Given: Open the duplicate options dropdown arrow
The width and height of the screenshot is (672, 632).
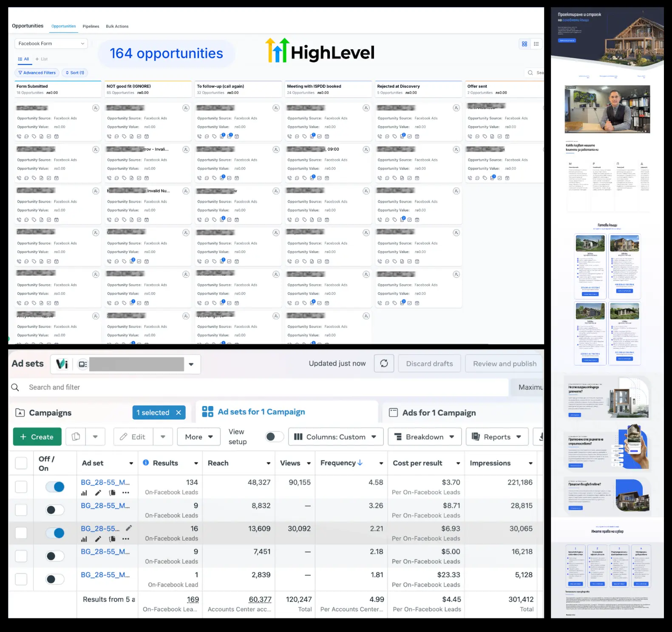Looking at the screenshot, I should pyautogui.click(x=95, y=437).
